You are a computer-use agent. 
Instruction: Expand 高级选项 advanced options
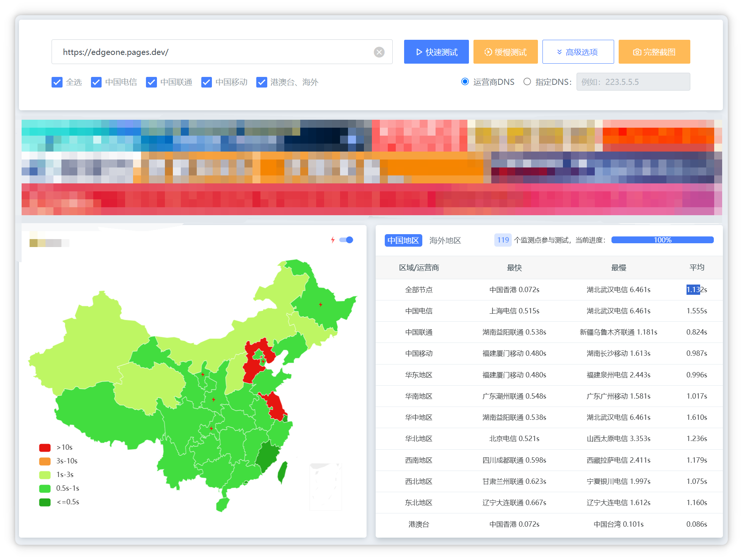[578, 52]
